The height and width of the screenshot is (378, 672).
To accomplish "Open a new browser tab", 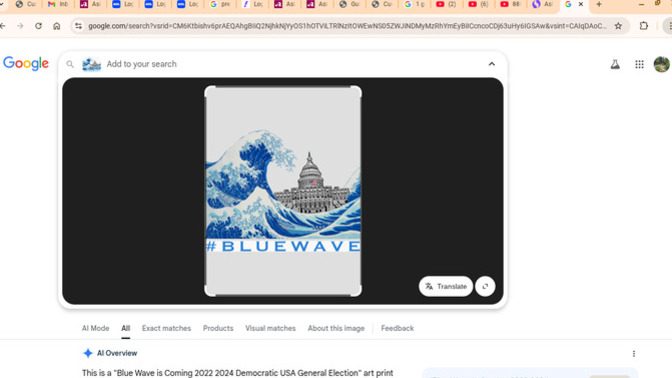I will (599, 4).
